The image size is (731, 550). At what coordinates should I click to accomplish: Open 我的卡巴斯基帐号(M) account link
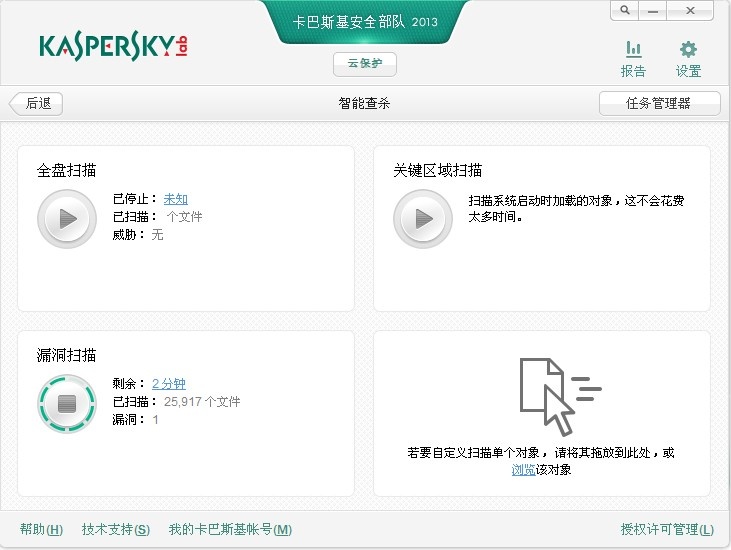point(230,529)
